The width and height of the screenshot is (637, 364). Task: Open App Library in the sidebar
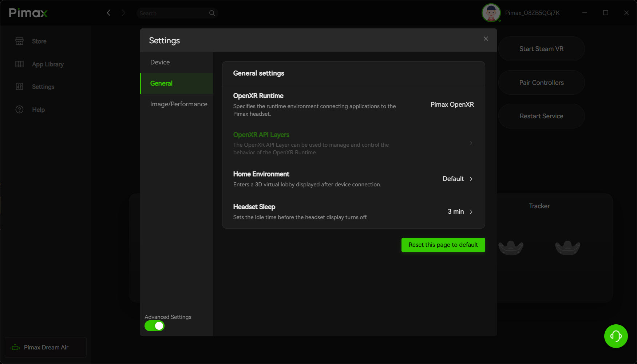[x=48, y=64]
